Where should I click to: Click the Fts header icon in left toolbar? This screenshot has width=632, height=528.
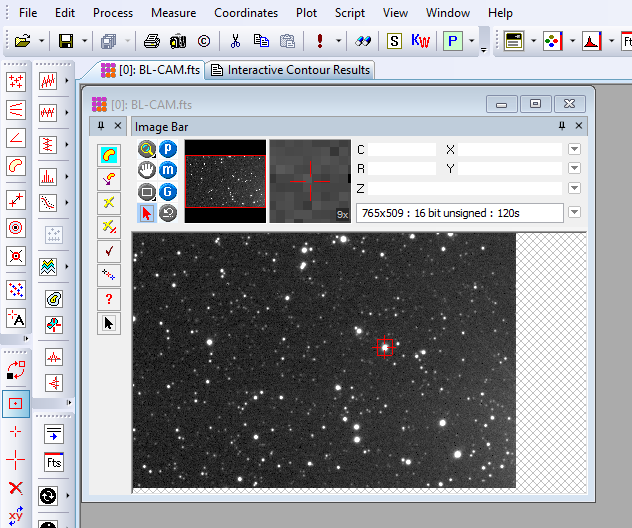coord(53,463)
